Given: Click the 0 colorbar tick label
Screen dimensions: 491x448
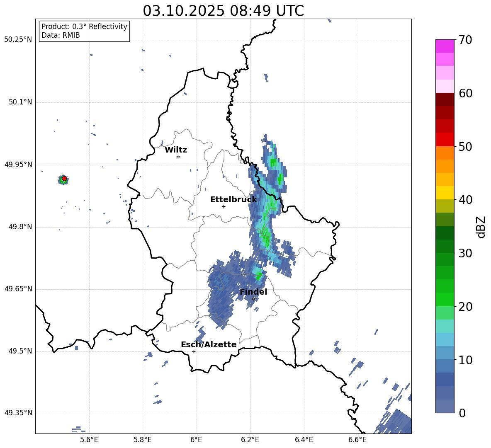Looking at the screenshot, I should 462,413.
